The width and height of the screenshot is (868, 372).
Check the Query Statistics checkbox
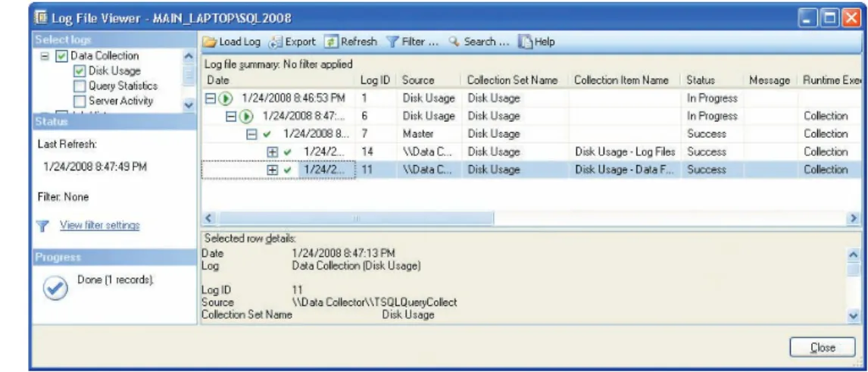[80, 86]
